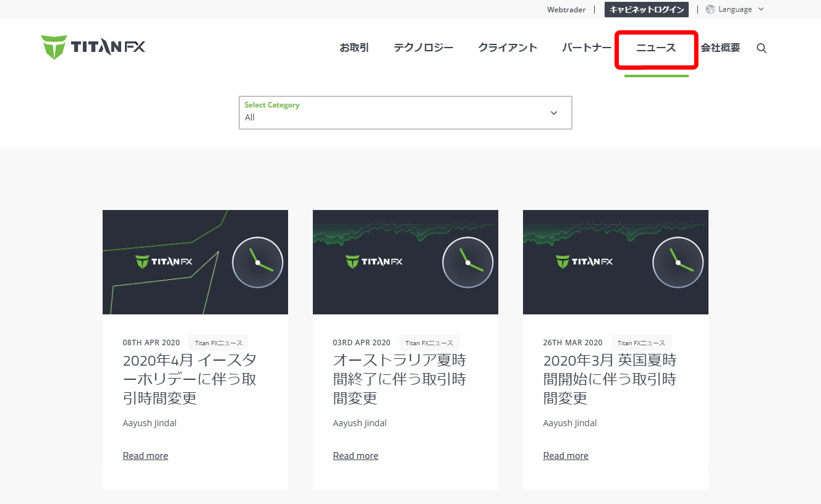Click Read more on 26TH MAR 2020 article

click(566, 456)
